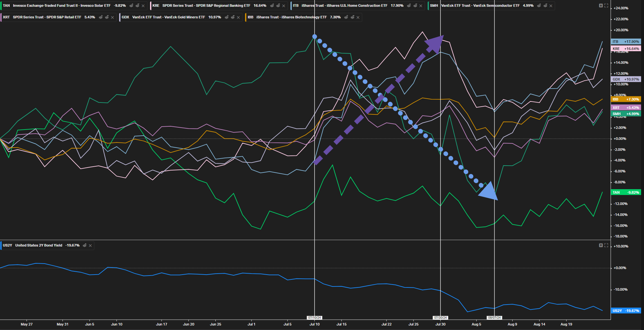Remove the US2Y Bond Yield series
This screenshot has height=330, width=644.
point(90,246)
